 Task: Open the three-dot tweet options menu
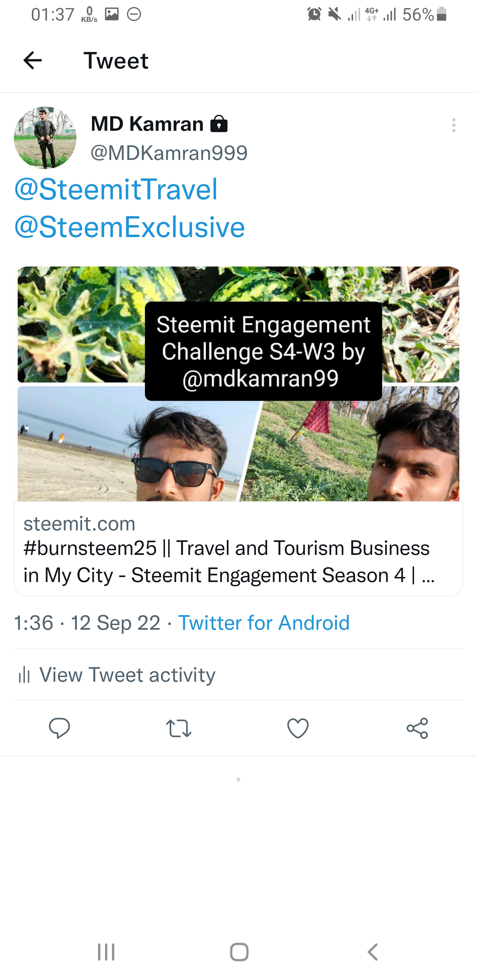[453, 125]
